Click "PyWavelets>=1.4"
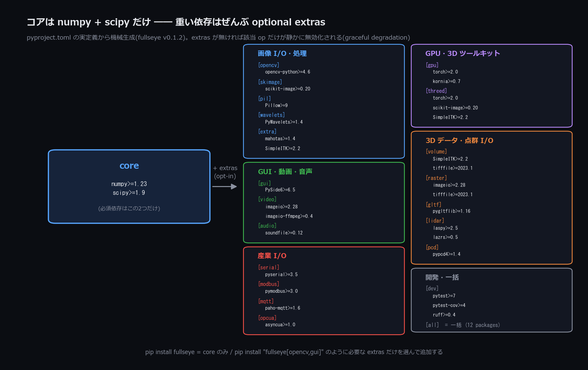The height and width of the screenshot is (370, 588). point(284,122)
